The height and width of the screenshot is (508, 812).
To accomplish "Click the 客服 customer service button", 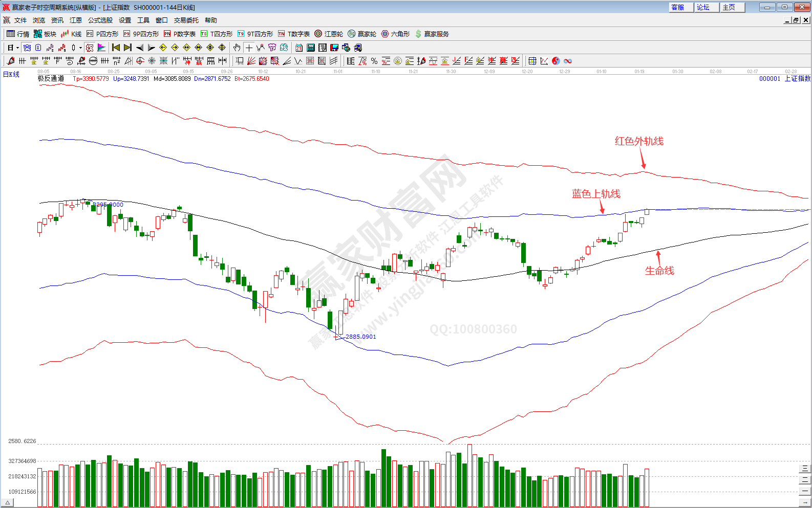I will (678, 7).
